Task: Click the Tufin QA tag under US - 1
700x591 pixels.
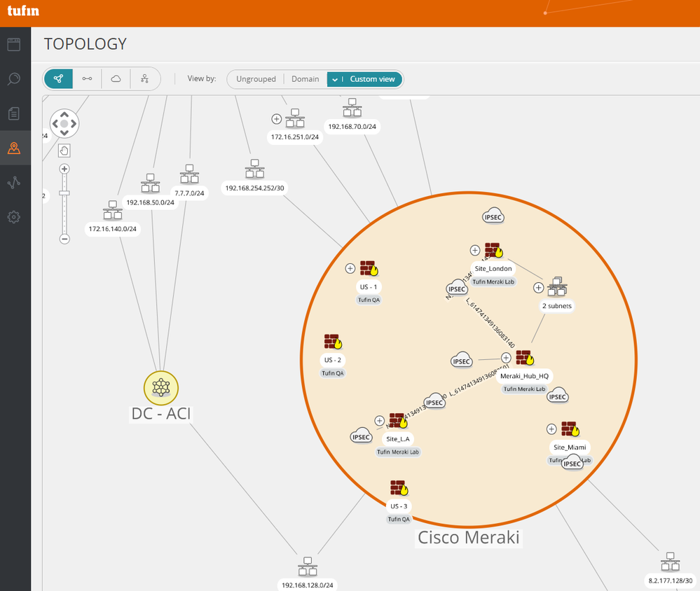Action: (x=369, y=300)
